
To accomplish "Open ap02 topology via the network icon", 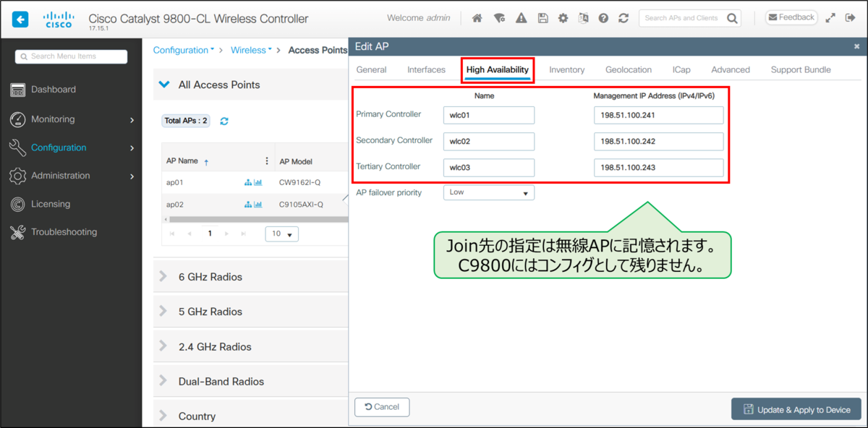I will click(x=248, y=204).
